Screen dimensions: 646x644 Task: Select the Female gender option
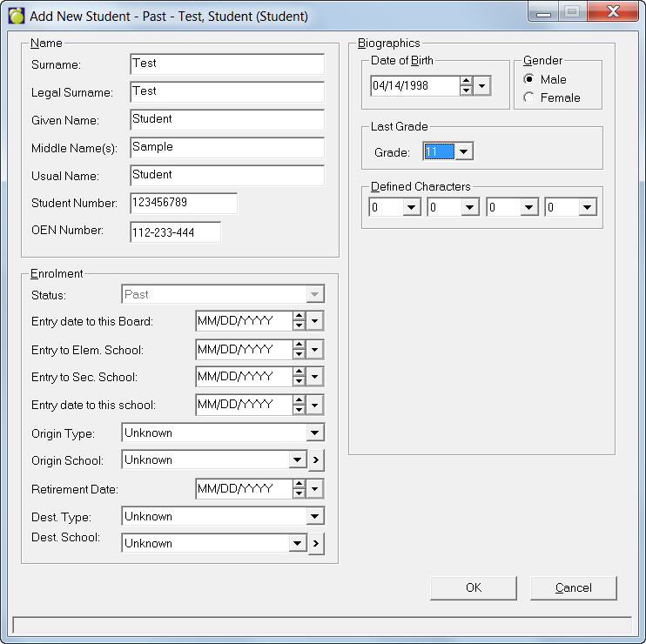point(528,97)
